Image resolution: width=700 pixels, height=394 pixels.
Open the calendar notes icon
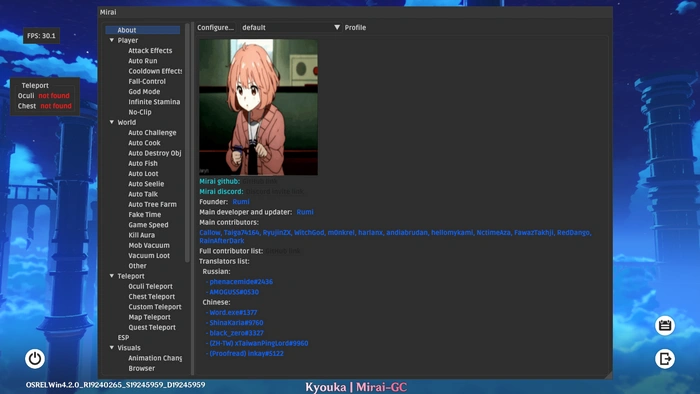[x=665, y=325]
